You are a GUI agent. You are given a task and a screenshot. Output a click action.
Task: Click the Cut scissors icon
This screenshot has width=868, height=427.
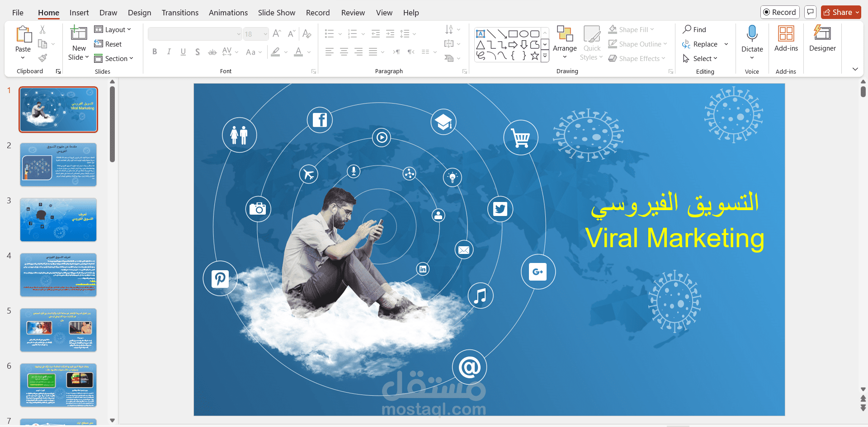pos(42,30)
